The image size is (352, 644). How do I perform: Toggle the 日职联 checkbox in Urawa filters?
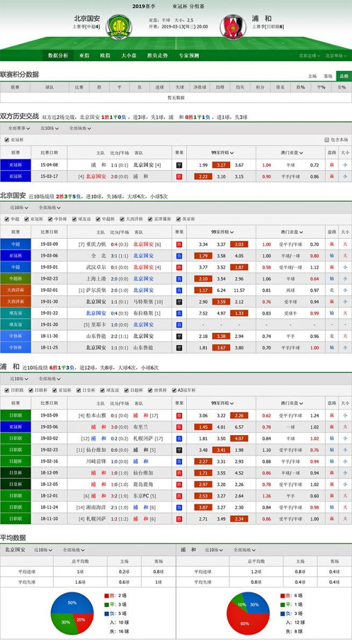click(6, 390)
